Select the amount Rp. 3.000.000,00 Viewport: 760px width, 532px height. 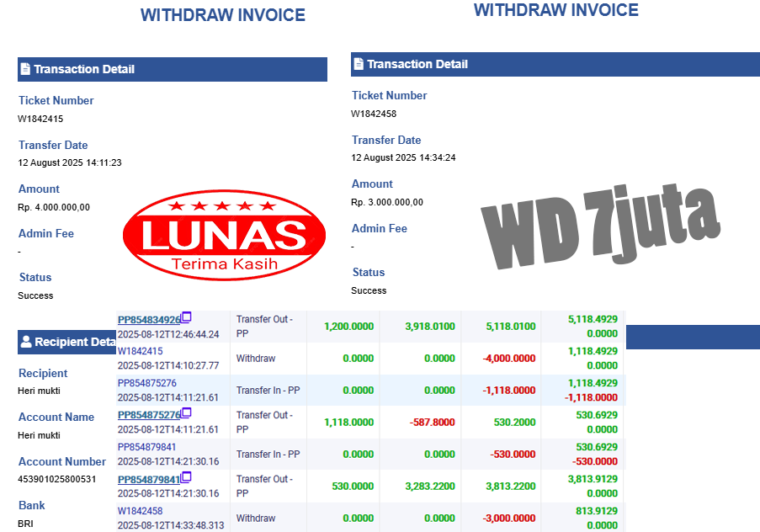coord(387,202)
